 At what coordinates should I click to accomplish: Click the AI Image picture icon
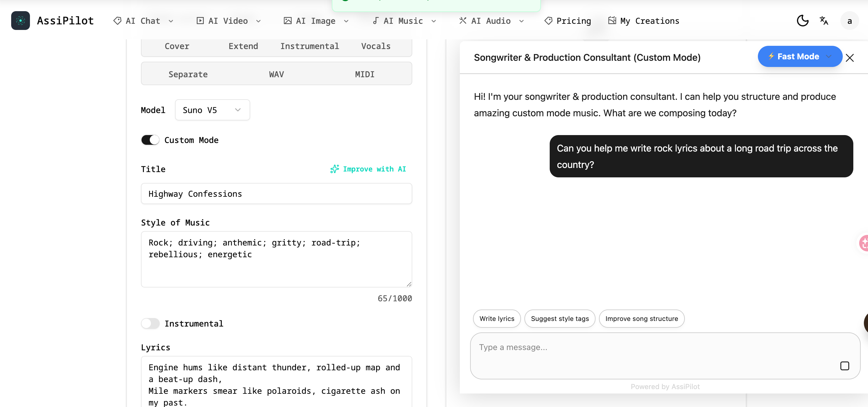pyautogui.click(x=288, y=21)
